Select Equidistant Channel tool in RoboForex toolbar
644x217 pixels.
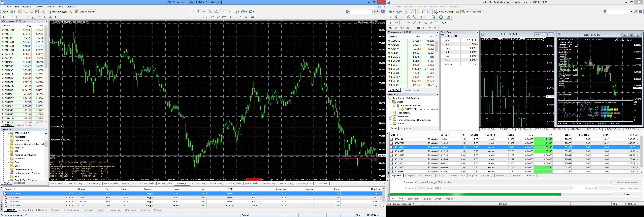(x=420, y=23)
